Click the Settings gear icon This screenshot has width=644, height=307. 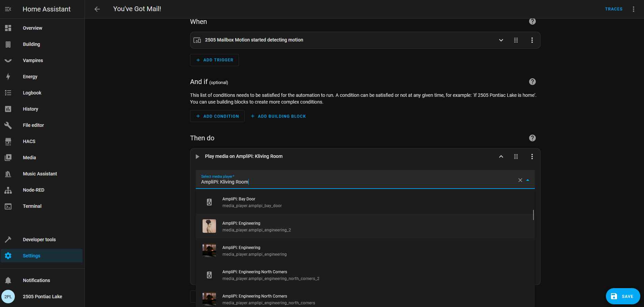[8, 256]
